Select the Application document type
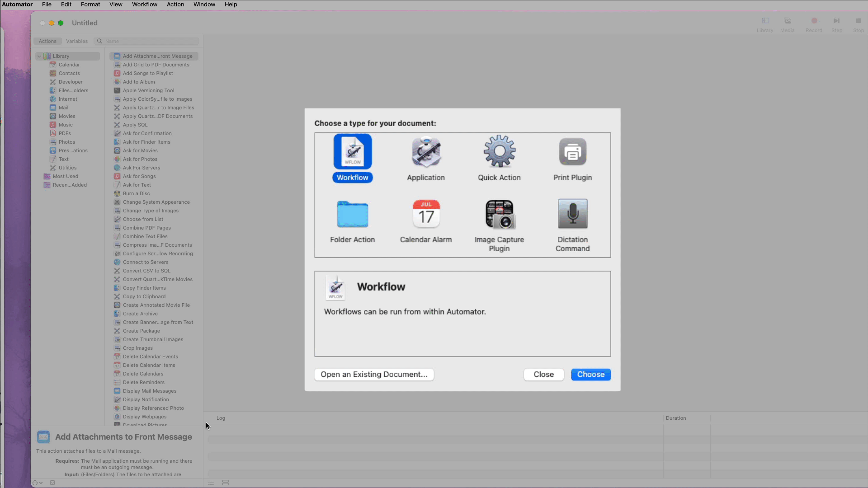This screenshot has height=488, width=868. coord(425,152)
